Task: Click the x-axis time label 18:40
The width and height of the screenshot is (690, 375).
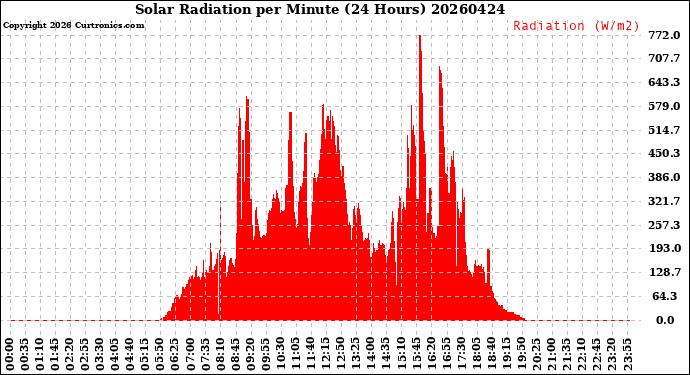Action: click(x=492, y=355)
